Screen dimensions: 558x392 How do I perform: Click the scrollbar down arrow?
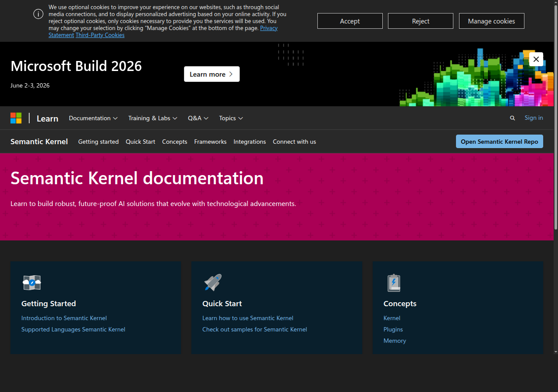pos(556,351)
